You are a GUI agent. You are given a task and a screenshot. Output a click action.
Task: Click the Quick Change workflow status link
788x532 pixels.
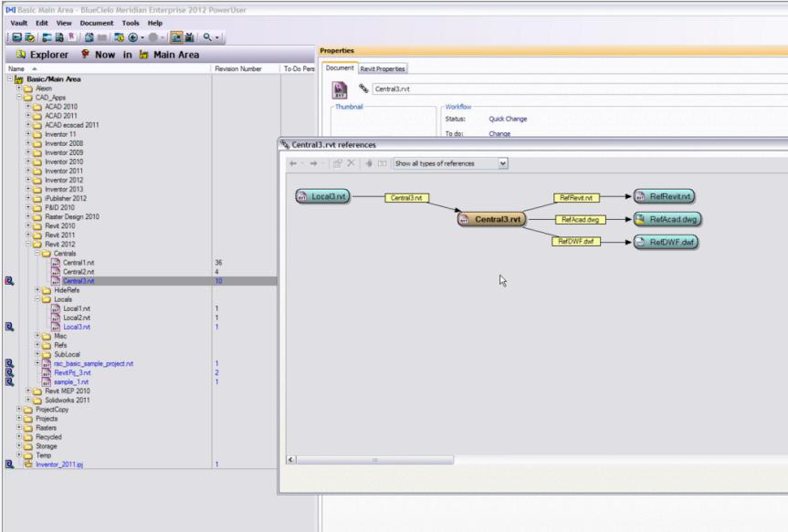point(508,119)
